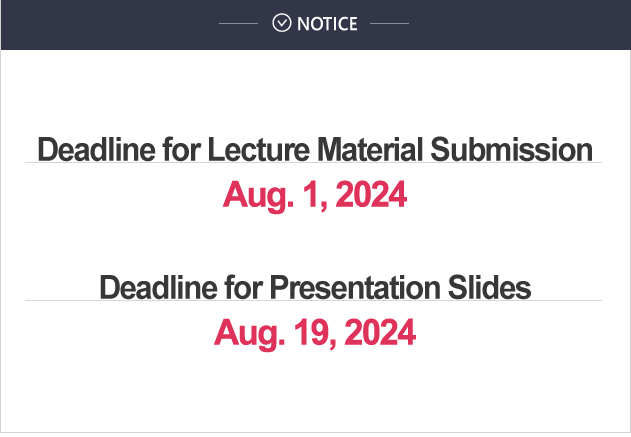Click the word Submission in first heading
This screenshot has height=437, width=631.
click(x=511, y=149)
